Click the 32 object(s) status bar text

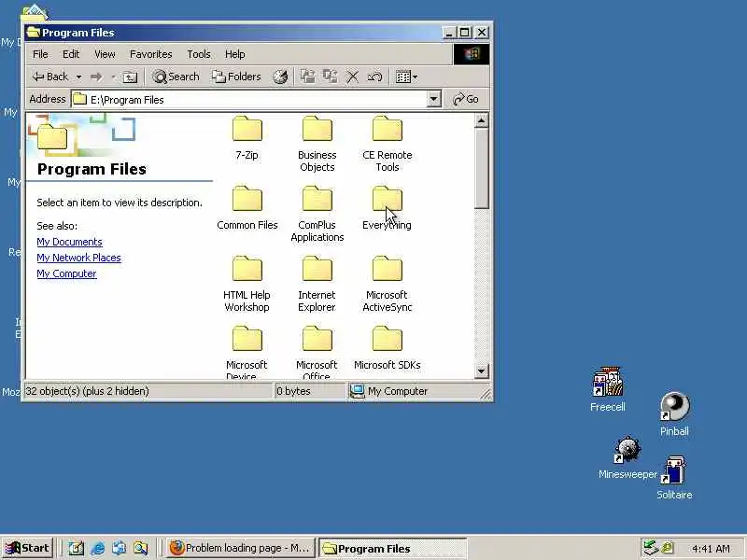(x=87, y=391)
